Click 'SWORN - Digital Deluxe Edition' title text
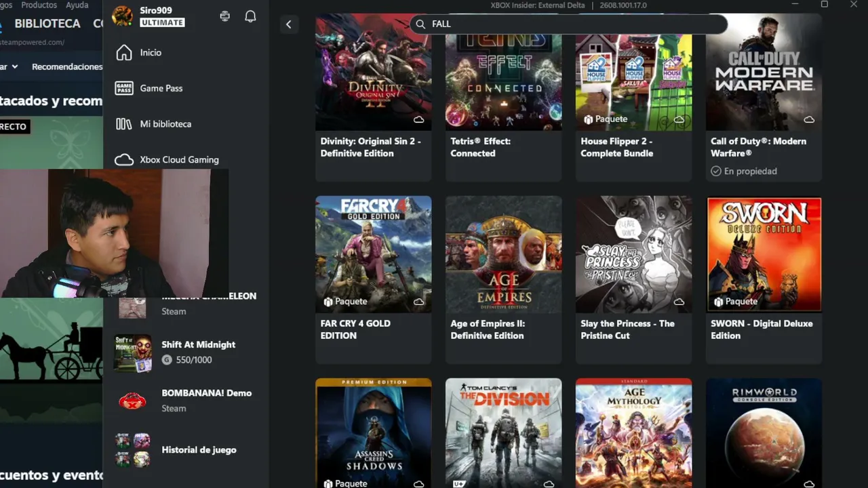 pyautogui.click(x=762, y=329)
